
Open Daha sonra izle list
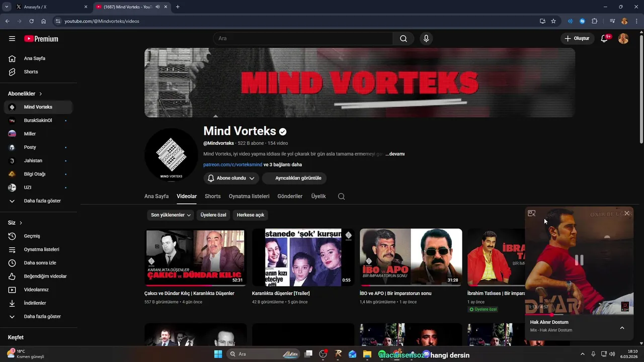(x=38, y=263)
